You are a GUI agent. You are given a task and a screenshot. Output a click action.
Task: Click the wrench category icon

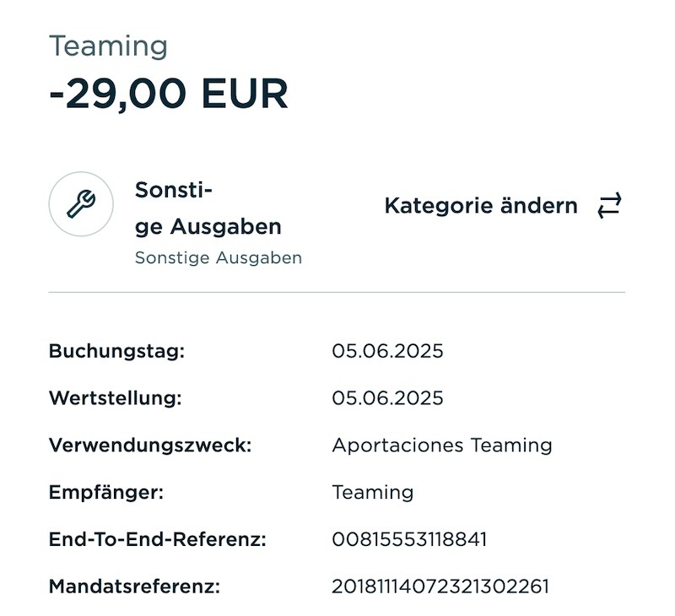pos(81,204)
